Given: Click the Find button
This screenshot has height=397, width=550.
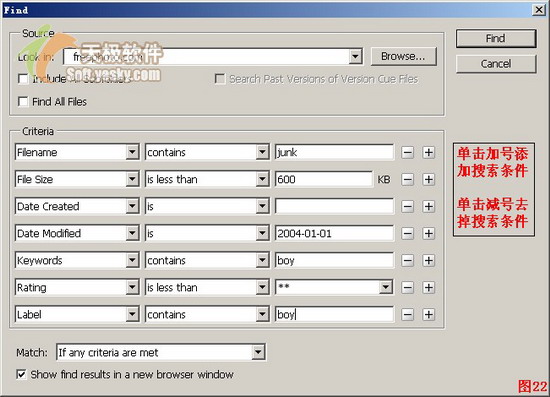Looking at the screenshot, I should click(496, 38).
